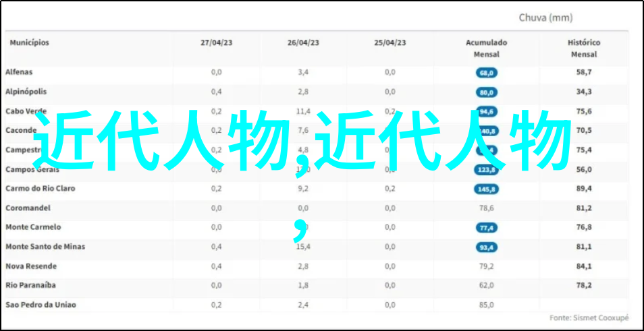Click Monte Santo de Minas badge 93,4
This screenshot has width=644, height=331.
(x=487, y=247)
